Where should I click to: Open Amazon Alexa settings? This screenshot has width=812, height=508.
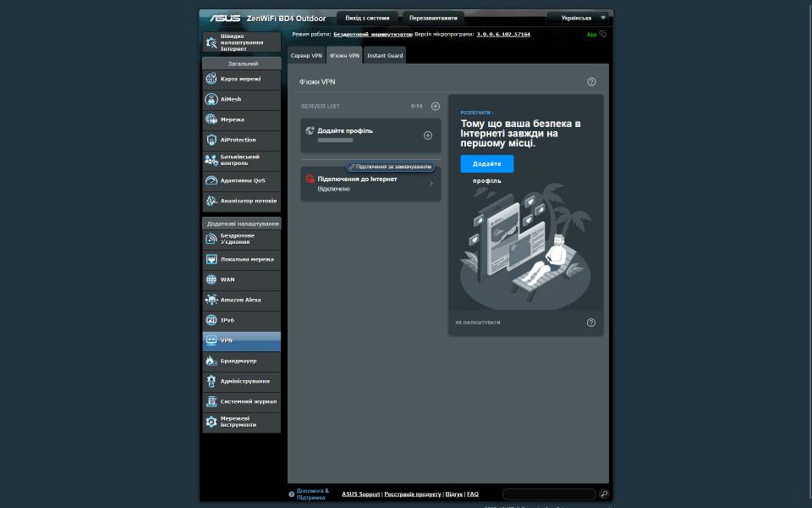241,300
